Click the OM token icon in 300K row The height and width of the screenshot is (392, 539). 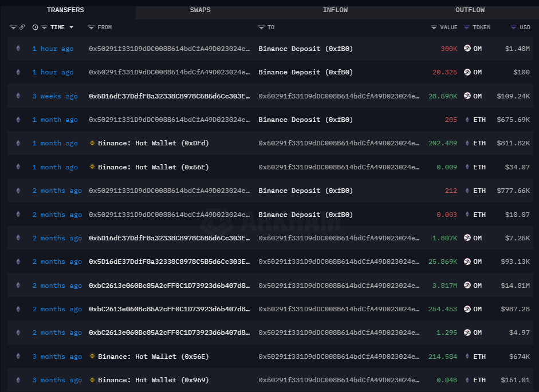pyautogui.click(x=467, y=49)
